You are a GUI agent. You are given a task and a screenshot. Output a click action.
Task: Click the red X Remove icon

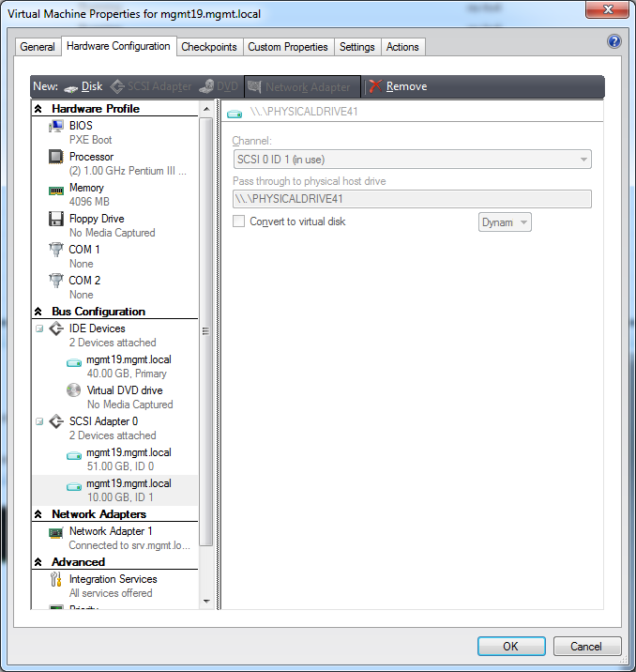pyautogui.click(x=375, y=86)
